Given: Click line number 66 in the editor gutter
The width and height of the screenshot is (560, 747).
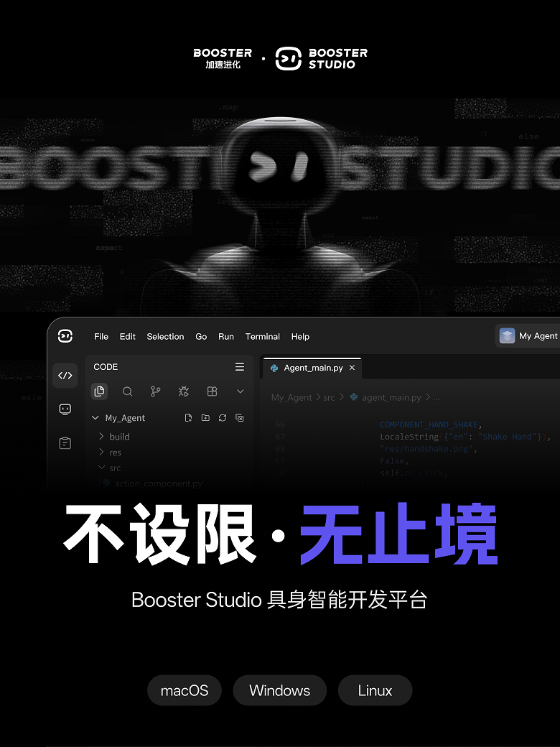Looking at the screenshot, I should tap(280, 424).
